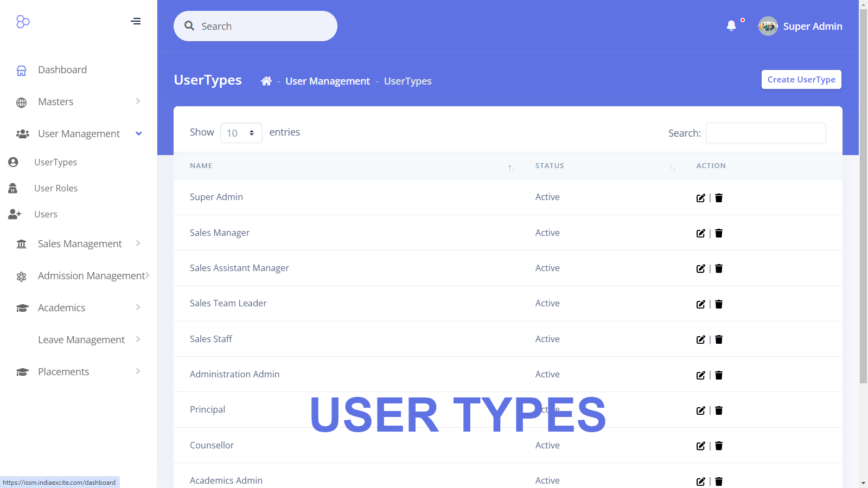Click the Create UserType button

point(801,80)
